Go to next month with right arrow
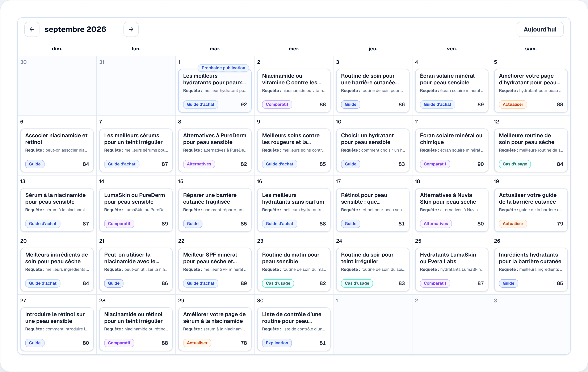 131,29
